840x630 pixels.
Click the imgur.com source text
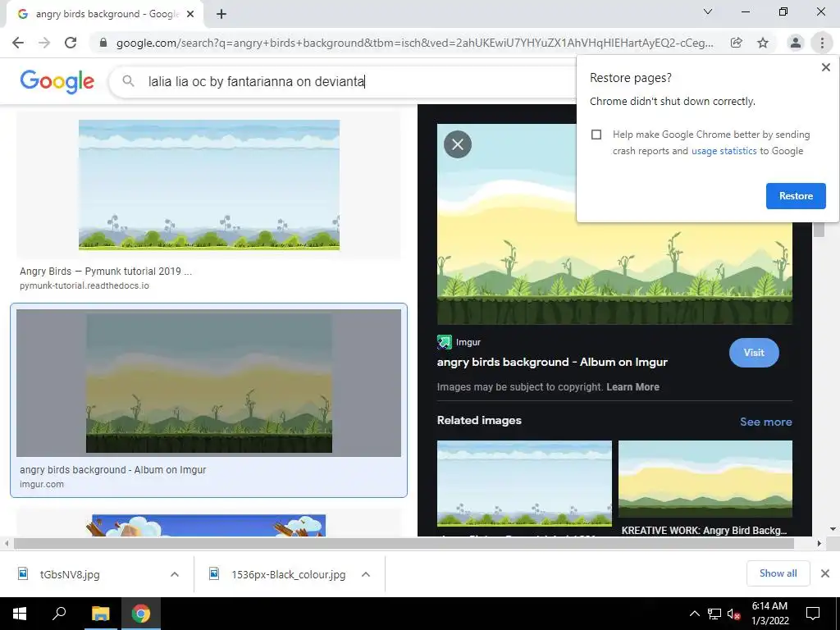click(x=42, y=484)
